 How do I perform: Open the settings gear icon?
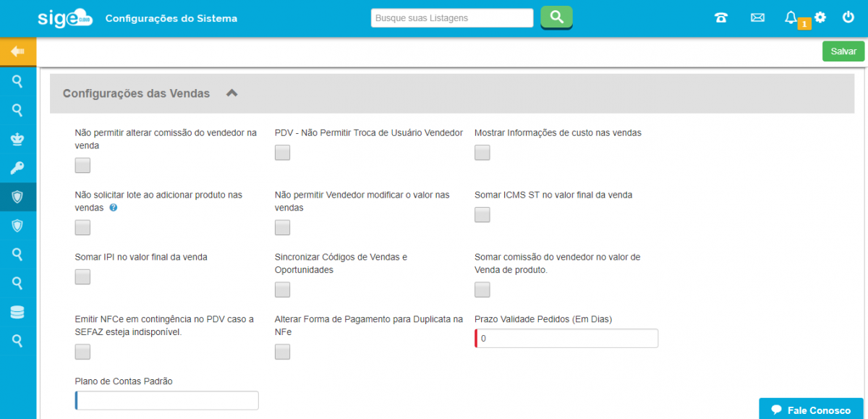pyautogui.click(x=820, y=17)
